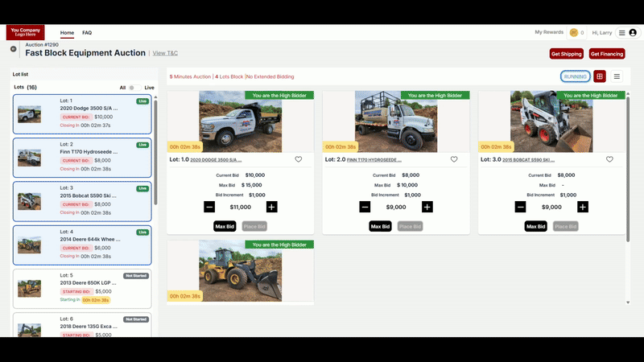Select Lot 2 in lot list
This screenshot has height=362, width=644.
coord(82,158)
